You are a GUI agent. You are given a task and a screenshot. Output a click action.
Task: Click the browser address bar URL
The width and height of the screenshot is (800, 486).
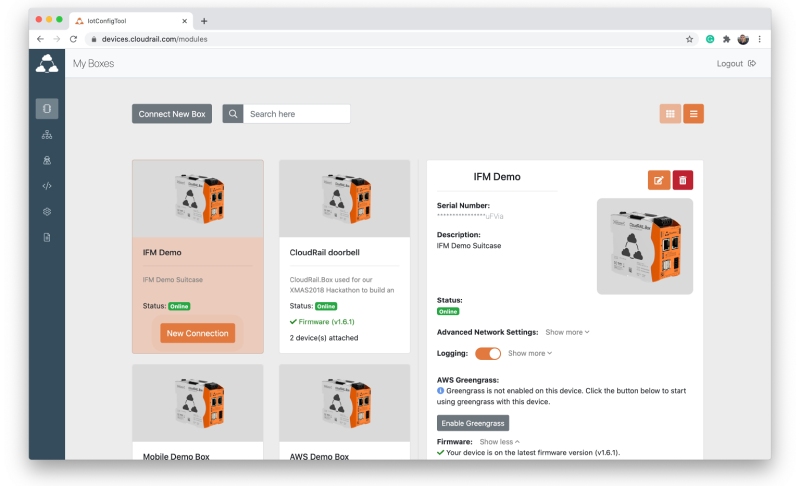[x=155, y=39]
